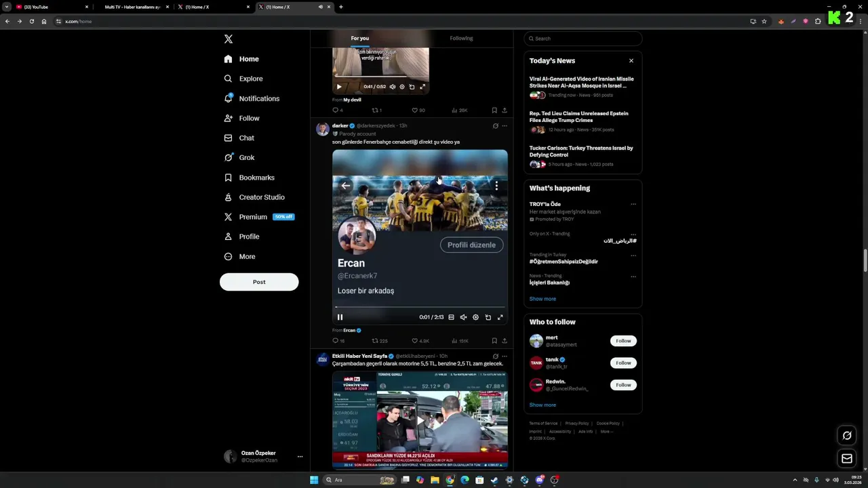Bookmark this page with star icon
Image resolution: width=868 pixels, height=488 pixels.
[x=764, y=21]
